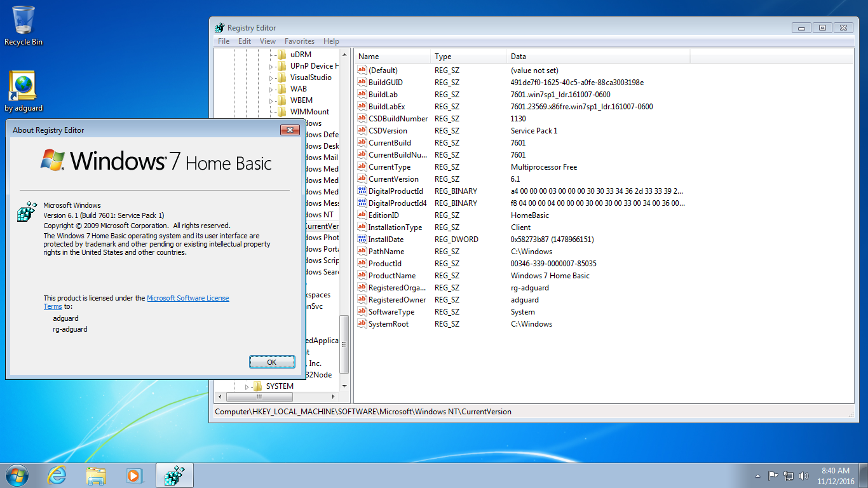The width and height of the screenshot is (868, 488).
Task: Close the About Registry Editor dialog
Action: click(x=290, y=130)
